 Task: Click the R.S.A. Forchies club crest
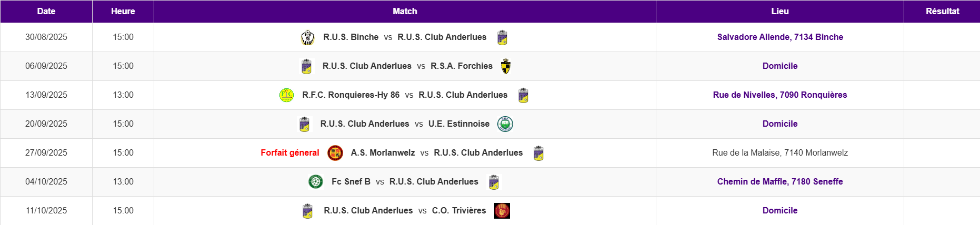[506, 66]
